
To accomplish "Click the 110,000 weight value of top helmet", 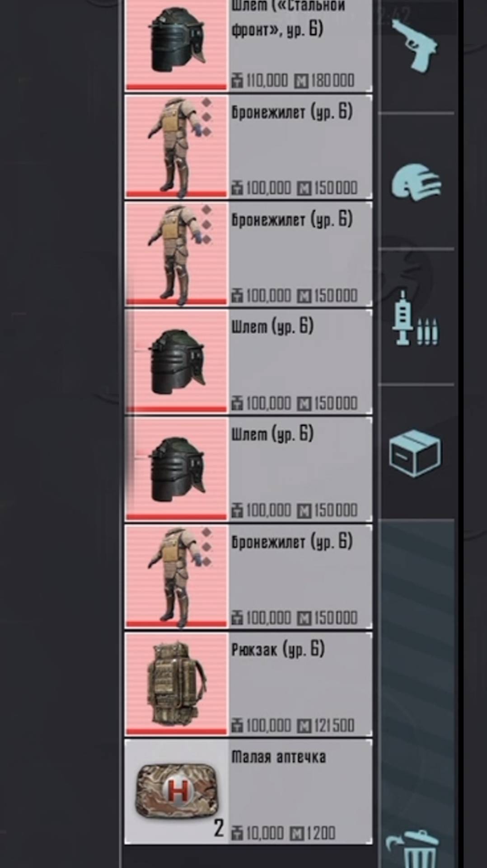I will point(267,80).
